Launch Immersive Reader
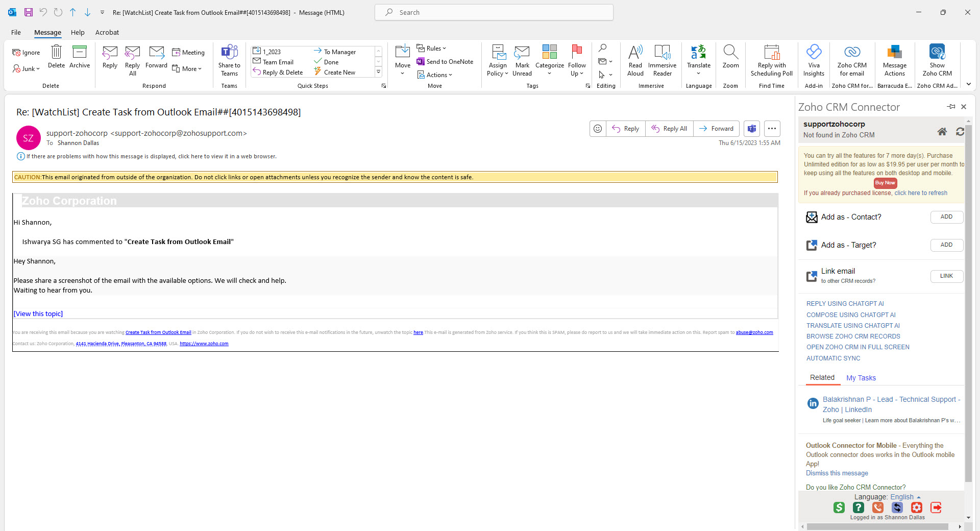This screenshot has width=980, height=531. point(663,61)
